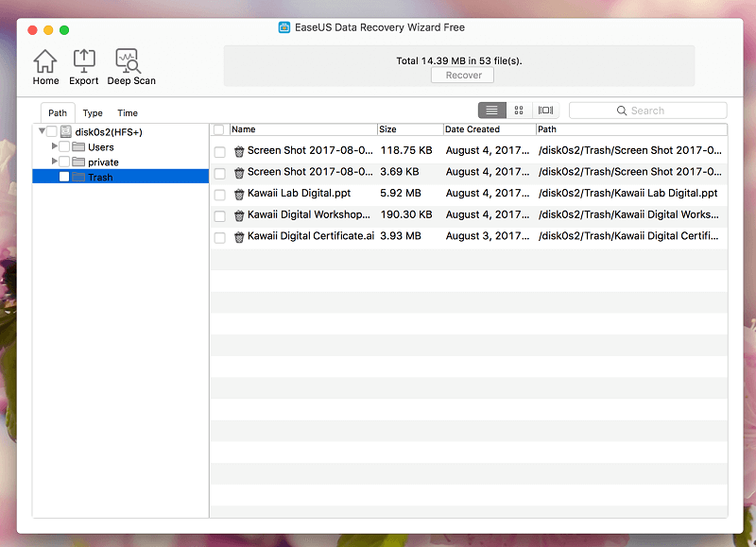Click the magnifier icon in Search box
Screen dimensions: 756x547
622,111
